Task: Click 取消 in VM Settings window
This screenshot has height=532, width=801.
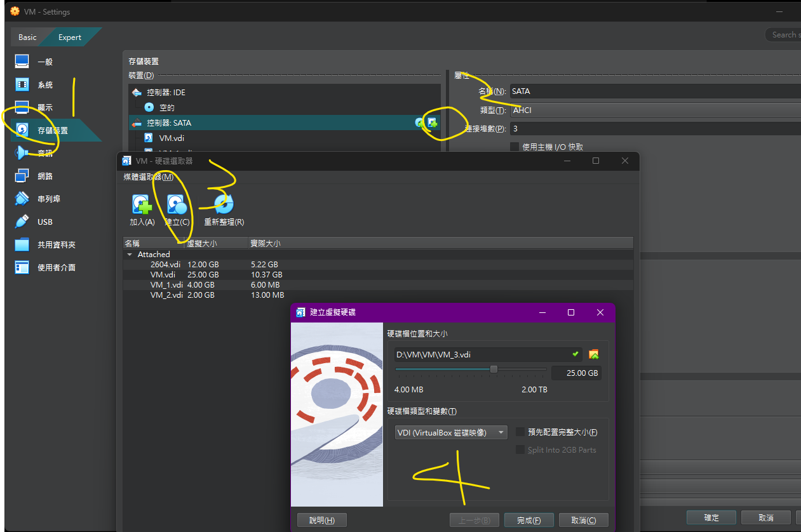Action: (x=765, y=517)
